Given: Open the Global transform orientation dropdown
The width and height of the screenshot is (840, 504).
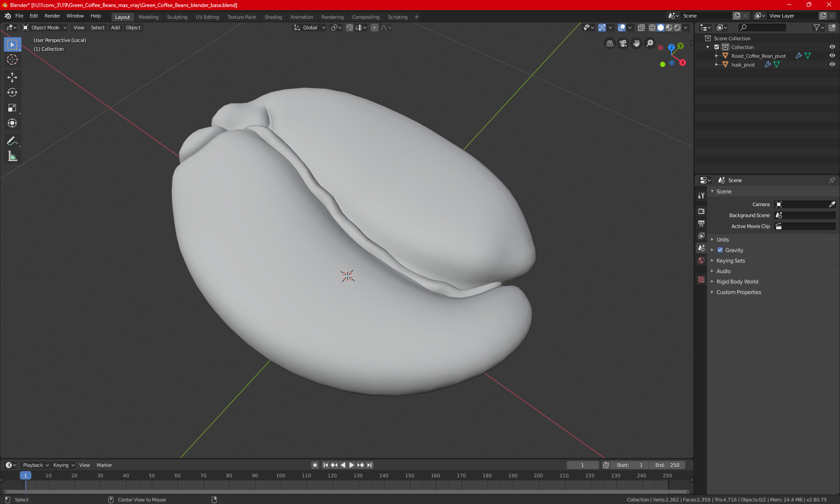Looking at the screenshot, I should point(310,28).
